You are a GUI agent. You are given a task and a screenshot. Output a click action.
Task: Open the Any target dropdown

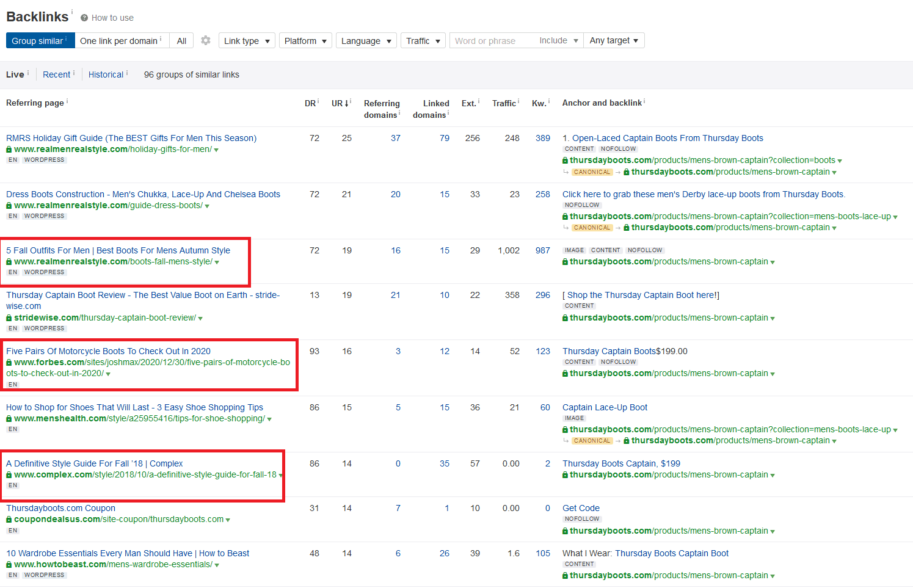coord(614,40)
